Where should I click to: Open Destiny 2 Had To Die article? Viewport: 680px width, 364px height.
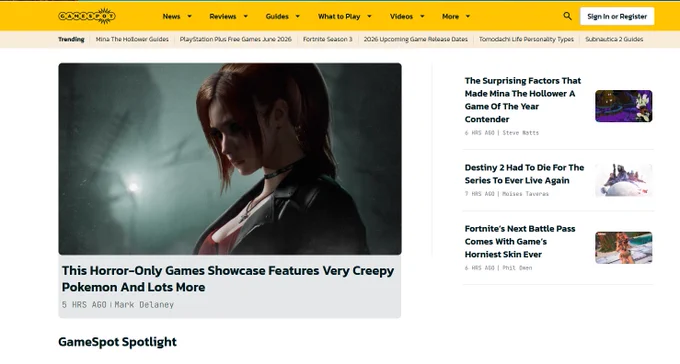524,174
